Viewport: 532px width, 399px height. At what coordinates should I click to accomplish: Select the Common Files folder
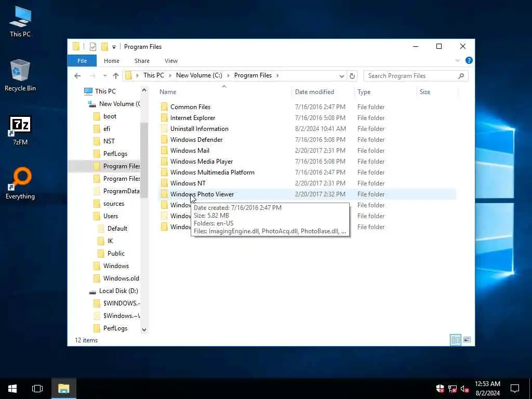(190, 107)
